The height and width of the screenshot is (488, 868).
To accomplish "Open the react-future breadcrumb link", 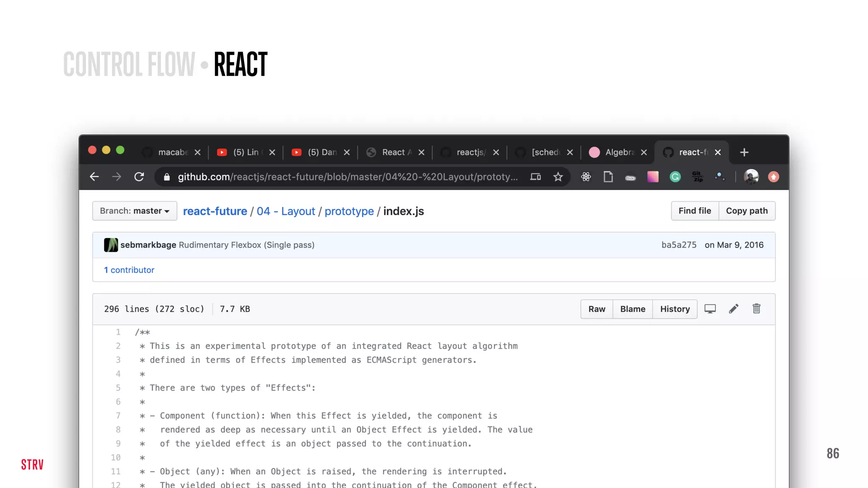I will coord(215,211).
